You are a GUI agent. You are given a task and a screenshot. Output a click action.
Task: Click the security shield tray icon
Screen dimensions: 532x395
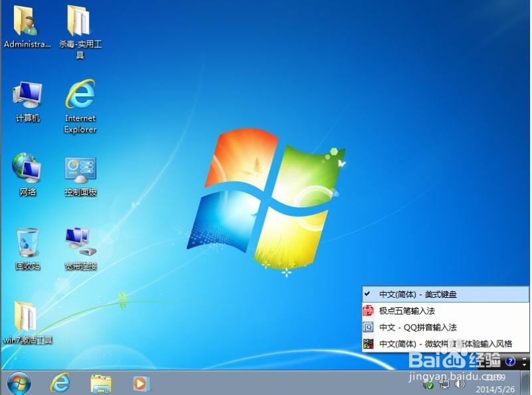tap(428, 385)
